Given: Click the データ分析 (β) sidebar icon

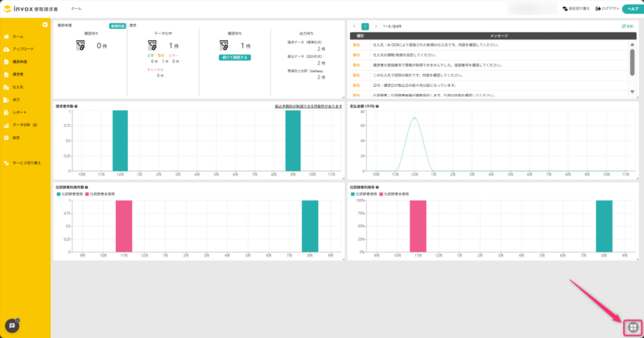Looking at the screenshot, I should pos(6,126).
